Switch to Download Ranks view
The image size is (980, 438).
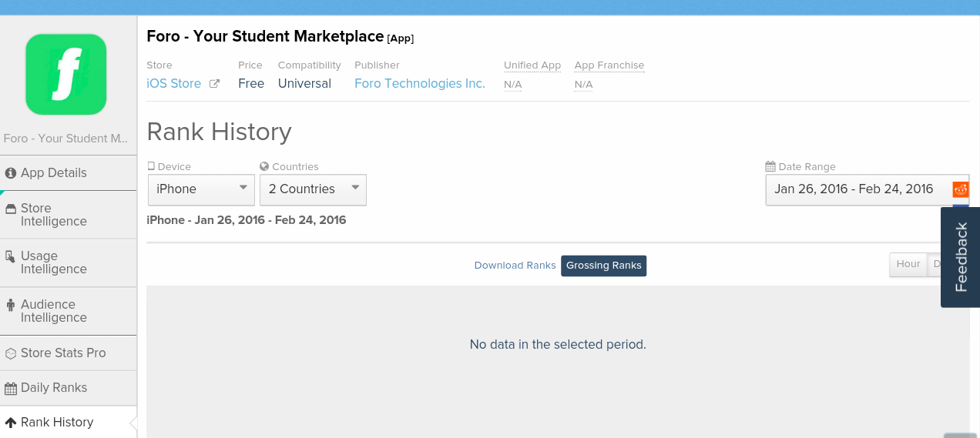coord(515,266)
